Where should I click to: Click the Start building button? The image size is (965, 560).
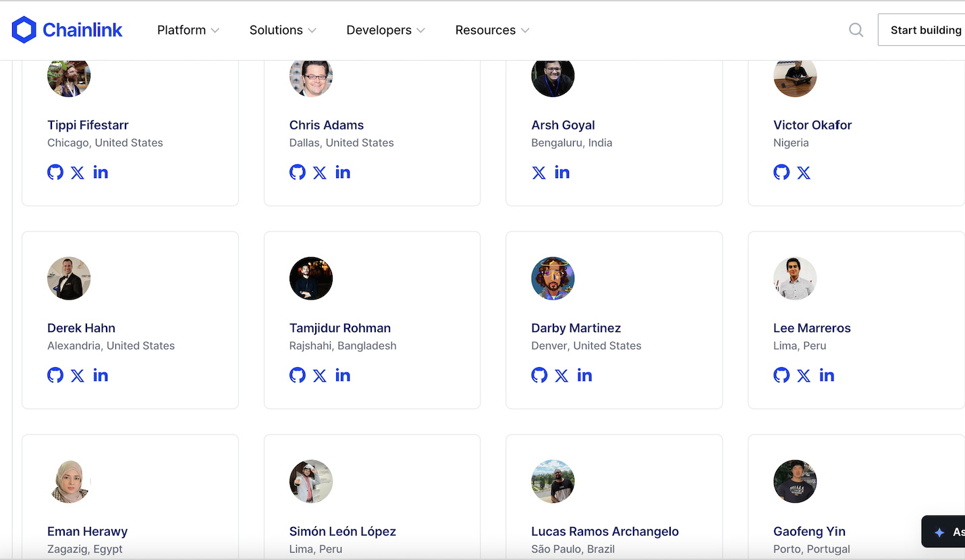point(925,30)
